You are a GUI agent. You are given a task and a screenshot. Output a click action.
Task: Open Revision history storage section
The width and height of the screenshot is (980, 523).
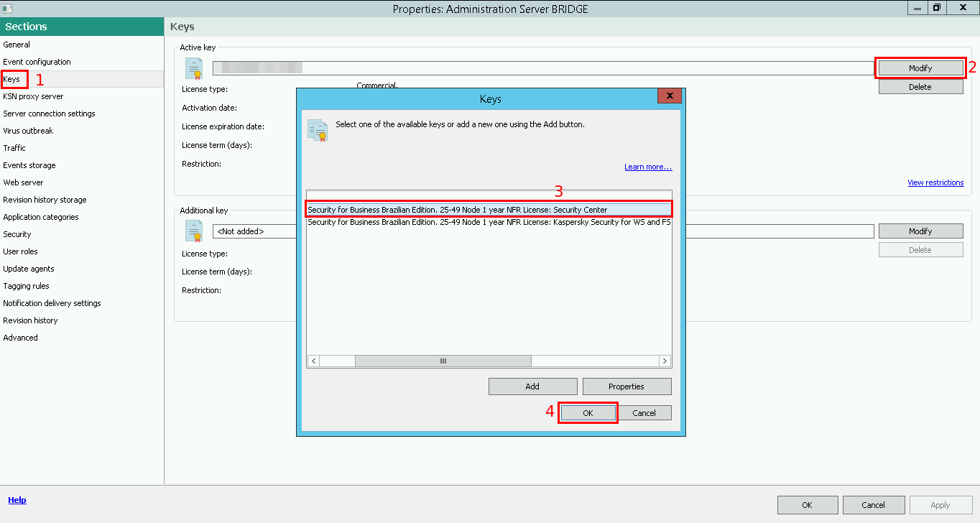[x=45, y=200]
